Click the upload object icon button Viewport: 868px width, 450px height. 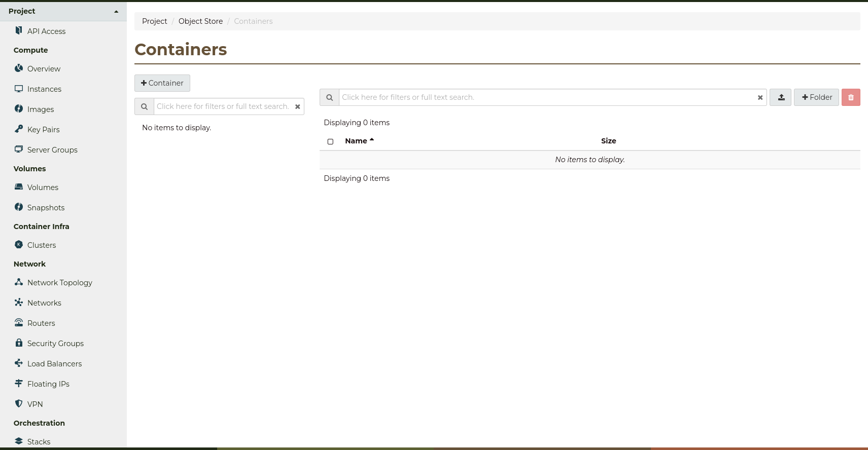coord(780,97)
